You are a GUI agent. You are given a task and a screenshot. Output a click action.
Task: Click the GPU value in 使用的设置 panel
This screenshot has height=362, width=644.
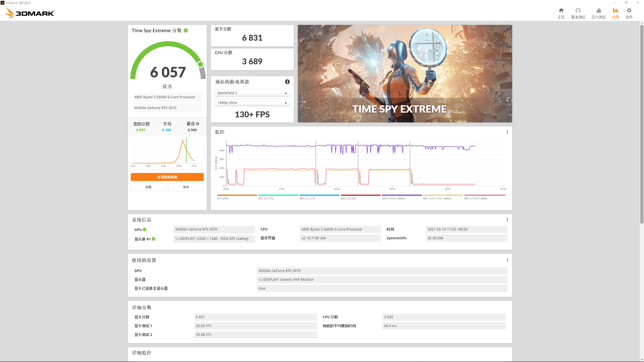(x=382, y=271)
